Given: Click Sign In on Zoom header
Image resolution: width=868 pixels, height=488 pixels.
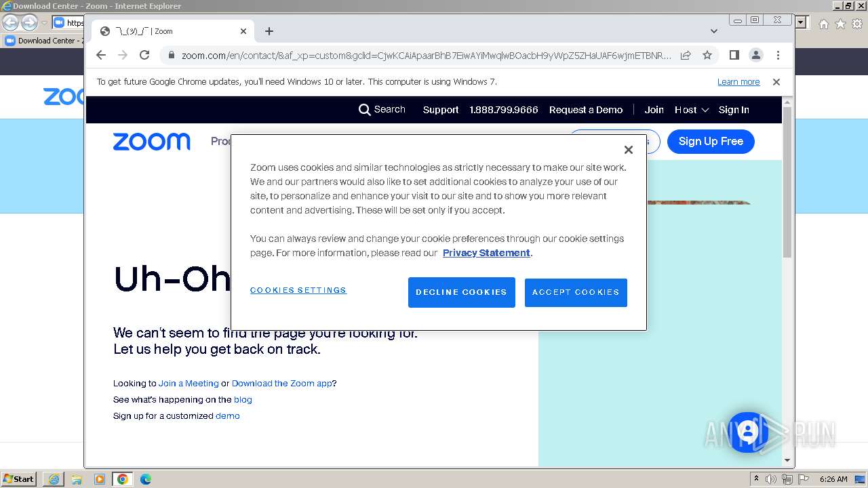Looking at the screenshot, I should pyautogui.click(x=734, y=110).
